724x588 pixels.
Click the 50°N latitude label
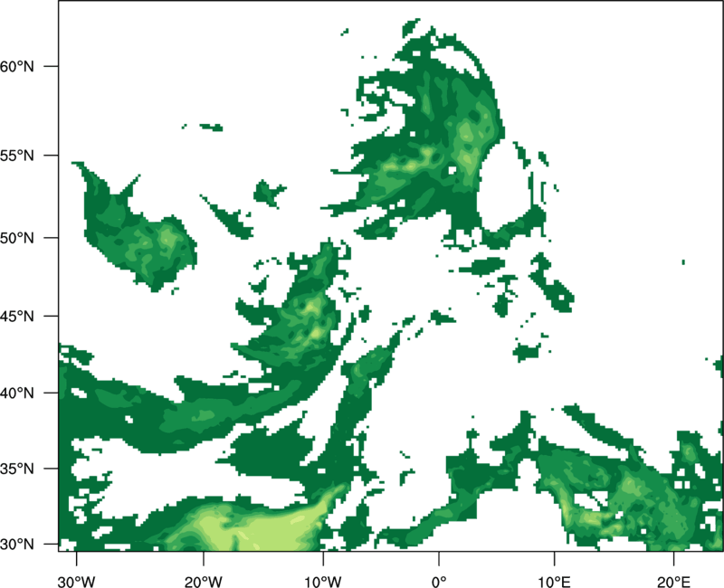17,238
